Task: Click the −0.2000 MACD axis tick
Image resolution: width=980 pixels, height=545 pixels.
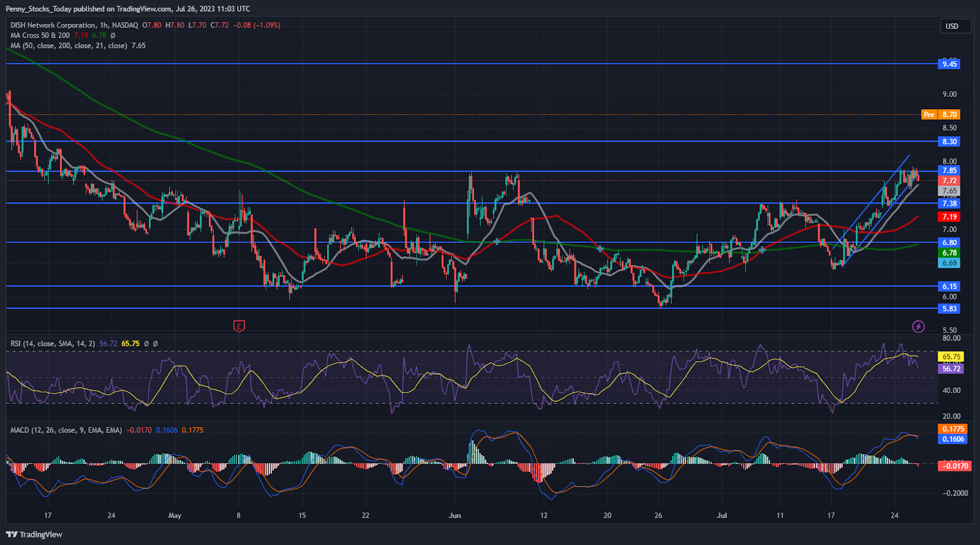Action: pyautogui.click(x=955, y=493)
